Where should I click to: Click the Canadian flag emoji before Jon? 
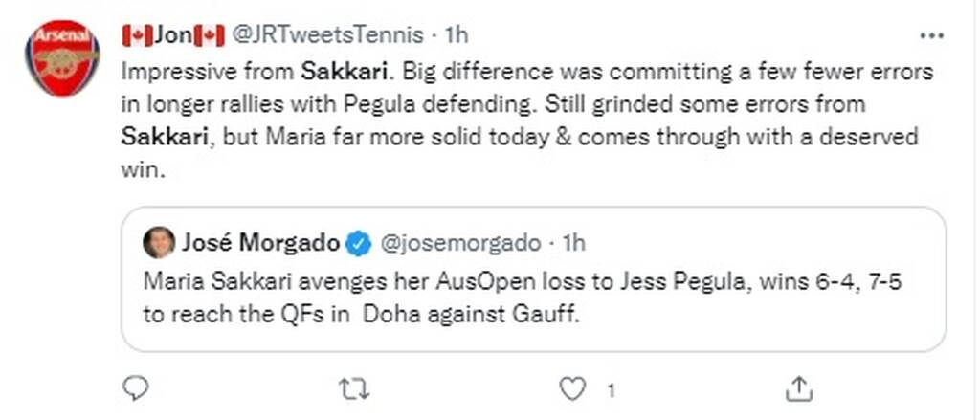[137, 35]
